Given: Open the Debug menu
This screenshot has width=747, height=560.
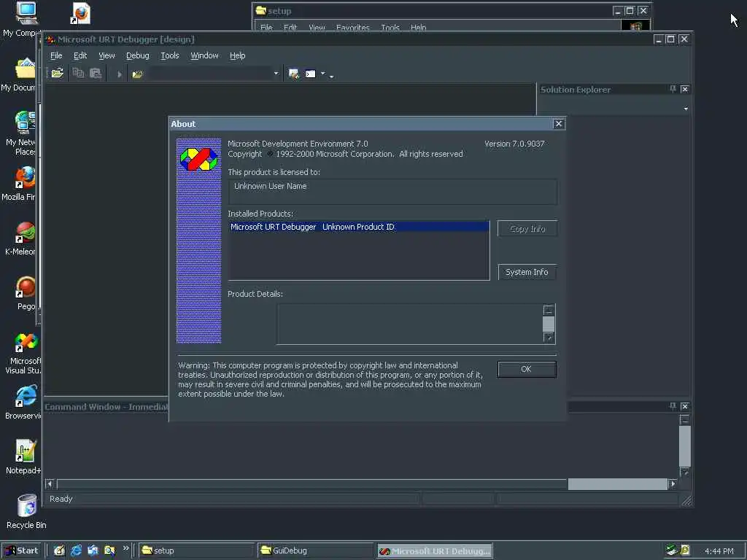Looking at the screenshot, I should point(138,55).
